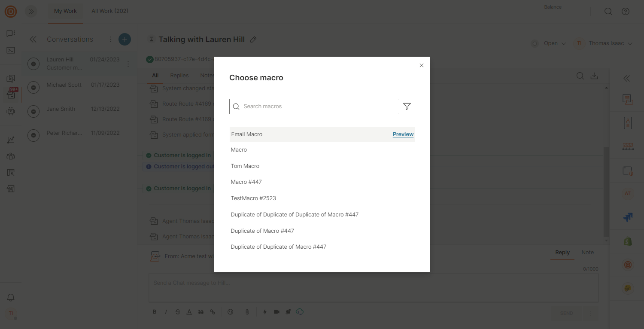Type in the Search macros field
Screen dimensions: 644x329
coord(318,107)
